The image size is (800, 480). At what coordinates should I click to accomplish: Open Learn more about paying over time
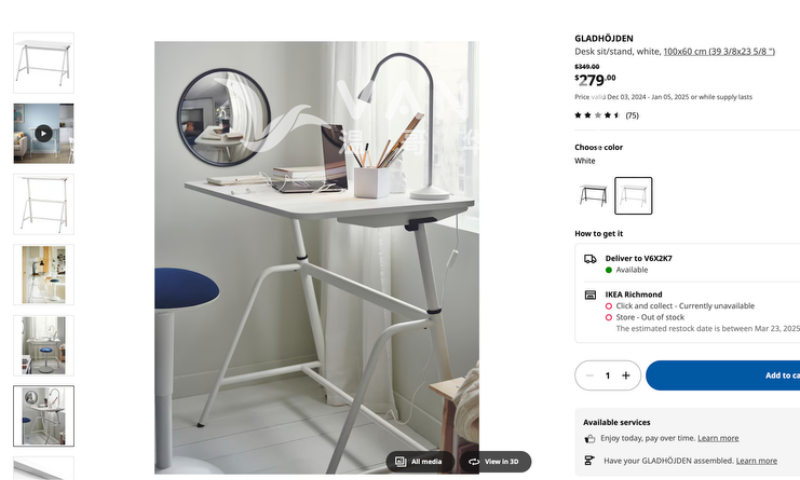(x=718, y=438)
